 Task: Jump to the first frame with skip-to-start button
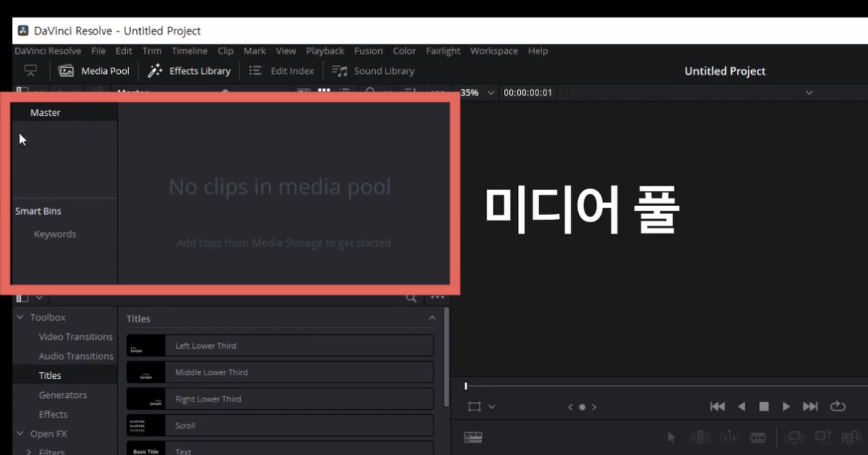pyautogui.click(x=717, y=407)
